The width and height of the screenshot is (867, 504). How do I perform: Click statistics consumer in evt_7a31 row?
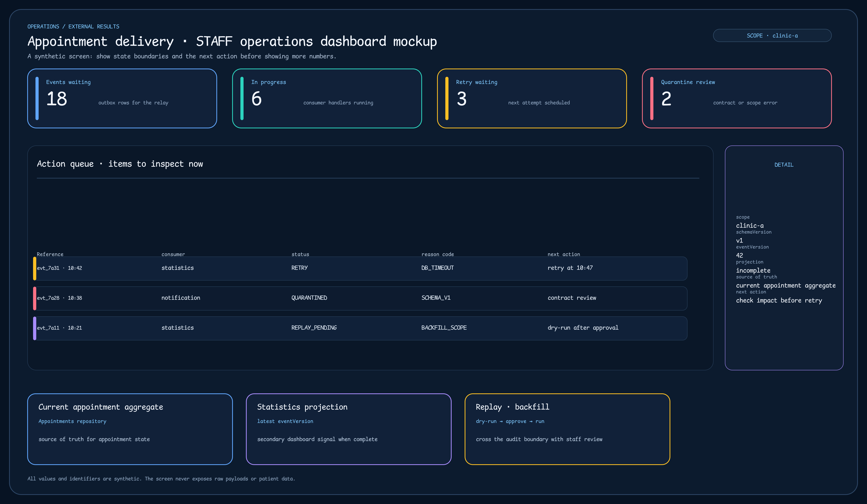(x=178, y=268)
